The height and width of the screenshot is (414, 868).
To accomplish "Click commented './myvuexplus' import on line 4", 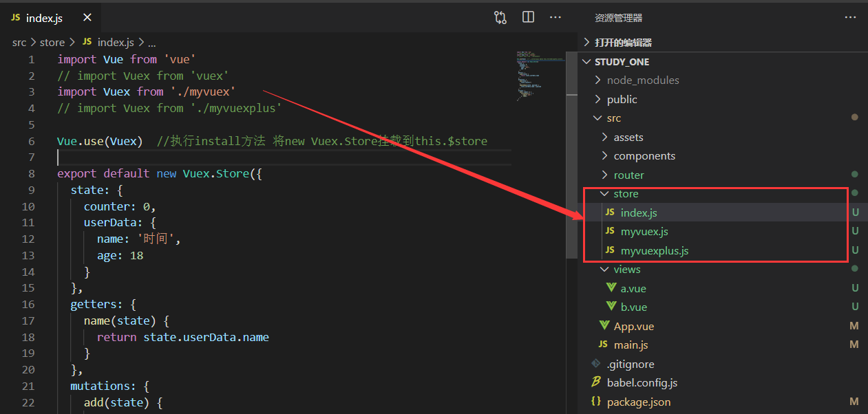I will coord(169,109).
